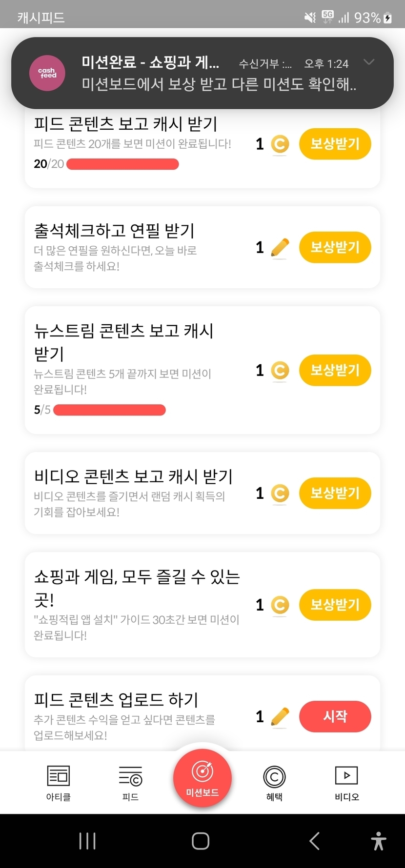This screenshot has height=868, width=405.
Task: Tap the 미션보드 center button
Action: click(x=202, y=778)
